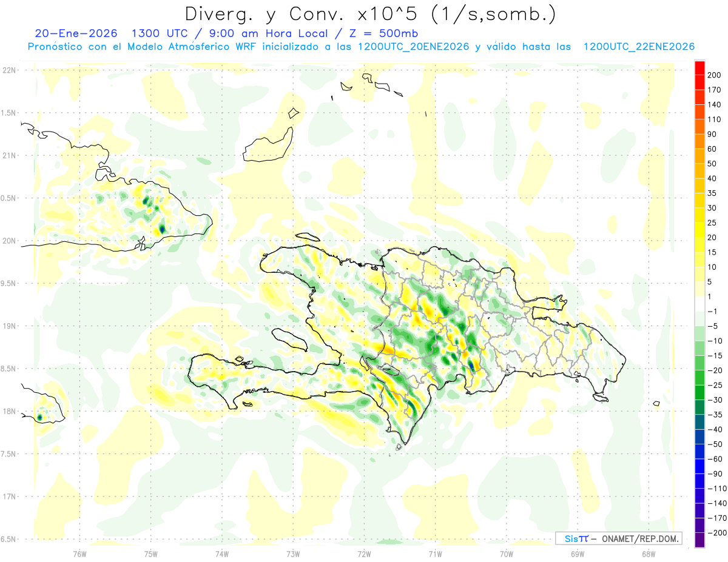Click the legend value "-1"
The width and height of the screenshot is (728, 562).
pyautogui.click(x=713, y=312)
